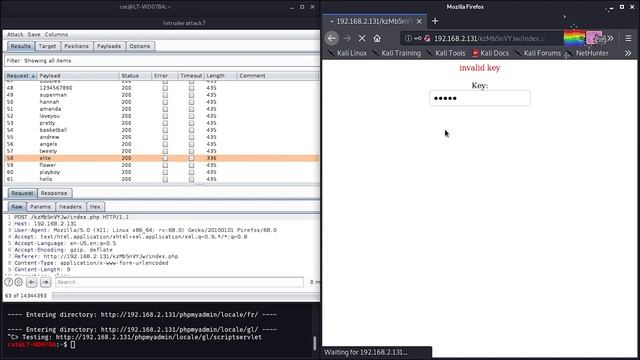Click the Burp Search input field
Screen dimensions: 640x360
[x=179, y=282]
